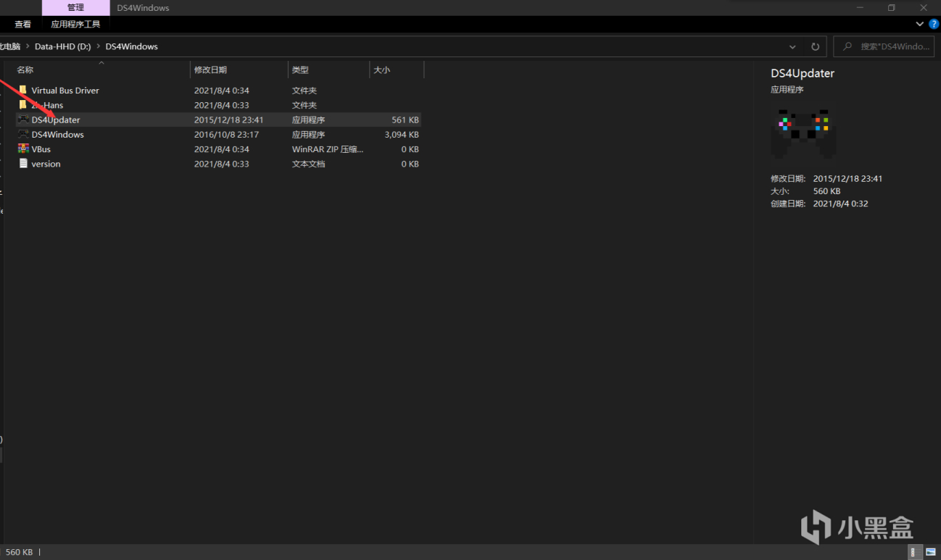The width and height of the screenshot is (941, 560).
Task: Focus the 搜索"DS4Windo..." search field
Action: (884, 46)
